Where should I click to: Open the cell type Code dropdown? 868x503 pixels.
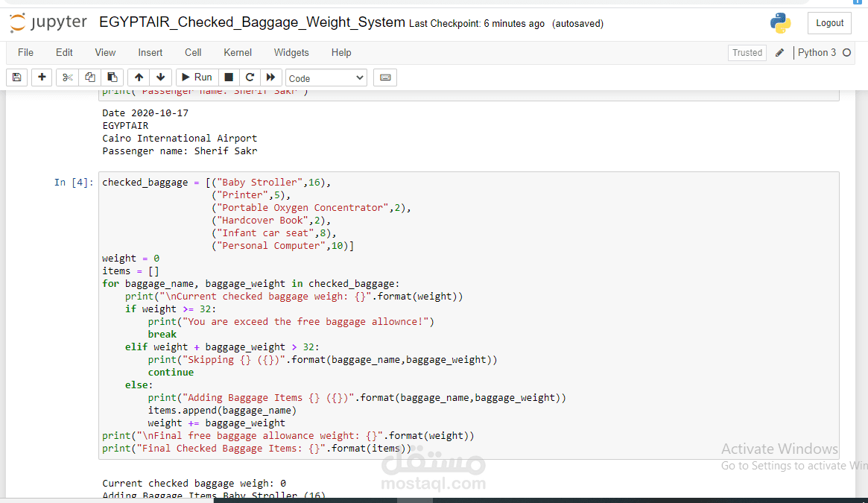coord(326,78)
